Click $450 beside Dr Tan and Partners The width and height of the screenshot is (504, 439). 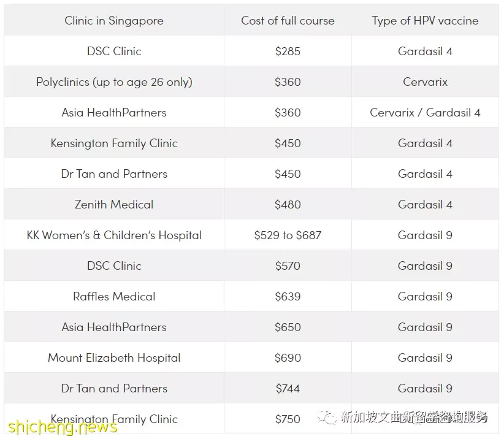pos(288,174)
